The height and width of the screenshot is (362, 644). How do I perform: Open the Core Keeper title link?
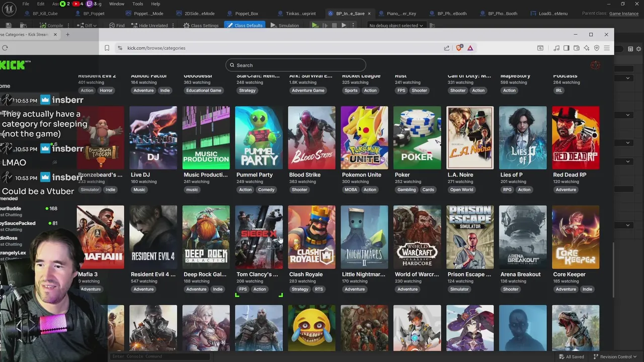pyautogui.click(x=570, y=275)
